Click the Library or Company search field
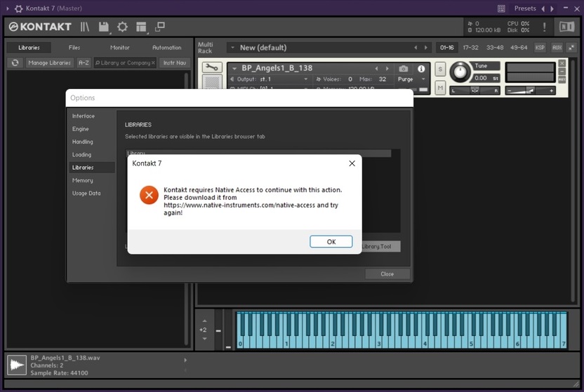 (125, 62)
